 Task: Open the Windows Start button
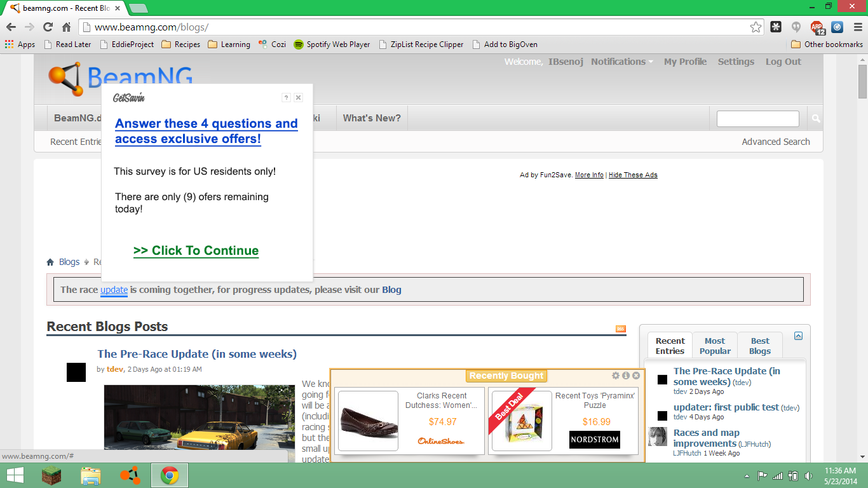(x=15, y=475)
